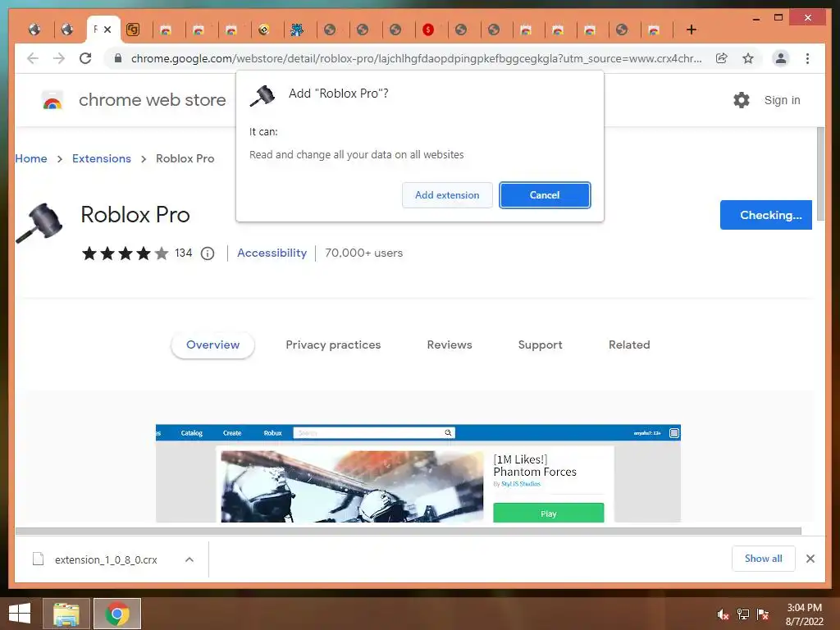Viewport: 840px width, 630px height.
Task: Click the Roblox Pro hammer logo on page
Action: [x=39, y=223]
